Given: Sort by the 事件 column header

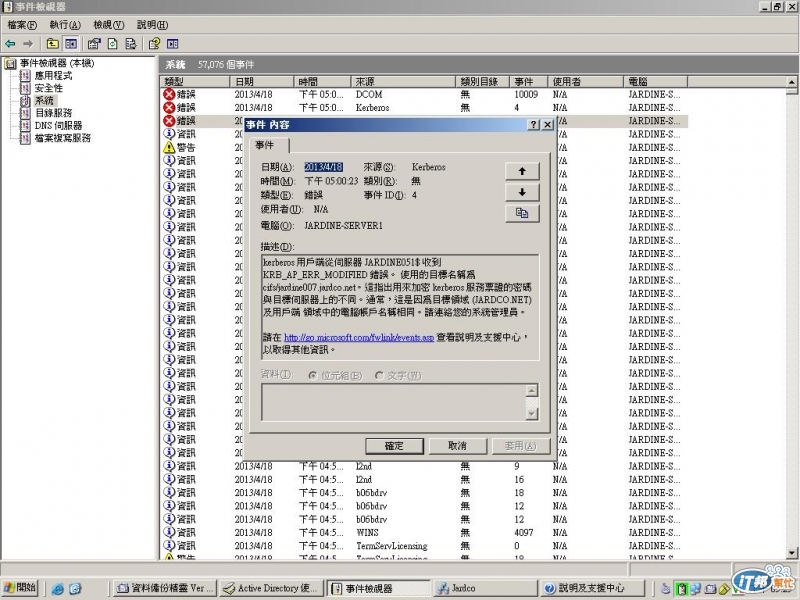Looking at the screenshot, I should pos(529,81).
